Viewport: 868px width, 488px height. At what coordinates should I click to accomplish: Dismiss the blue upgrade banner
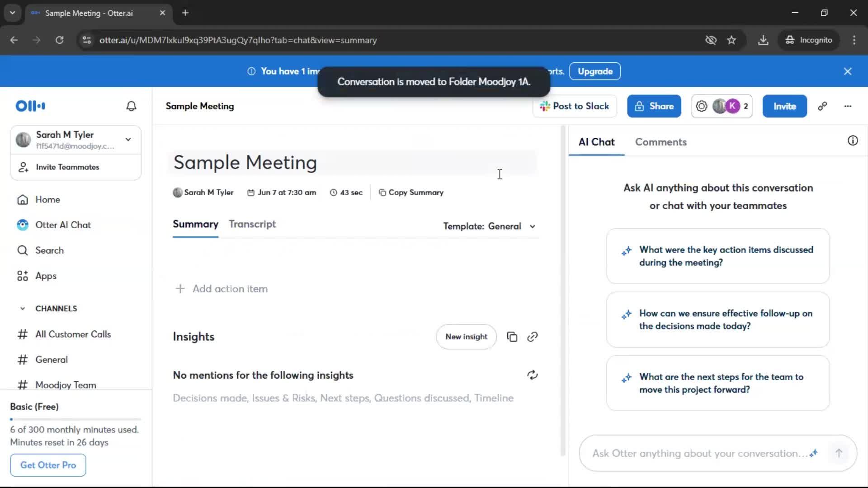pos(848,71)
